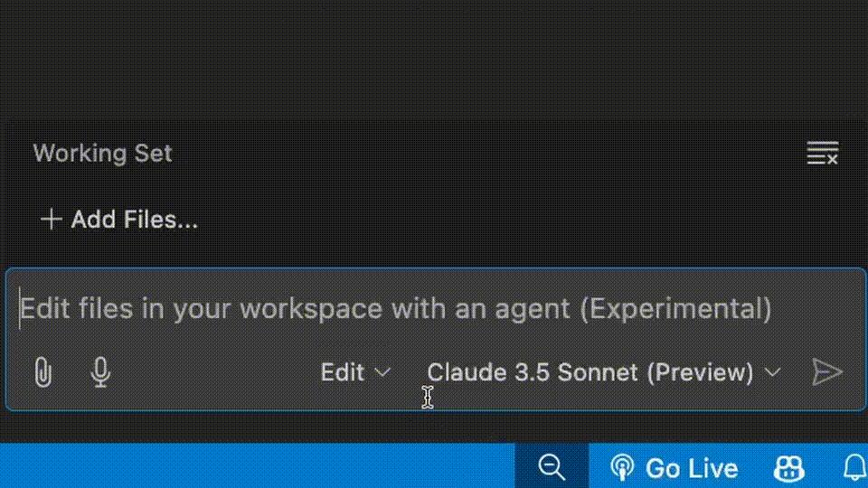Expand the chevron next to Edit
The height and width of the screenshot is (488, 868).
pos(382,372)
